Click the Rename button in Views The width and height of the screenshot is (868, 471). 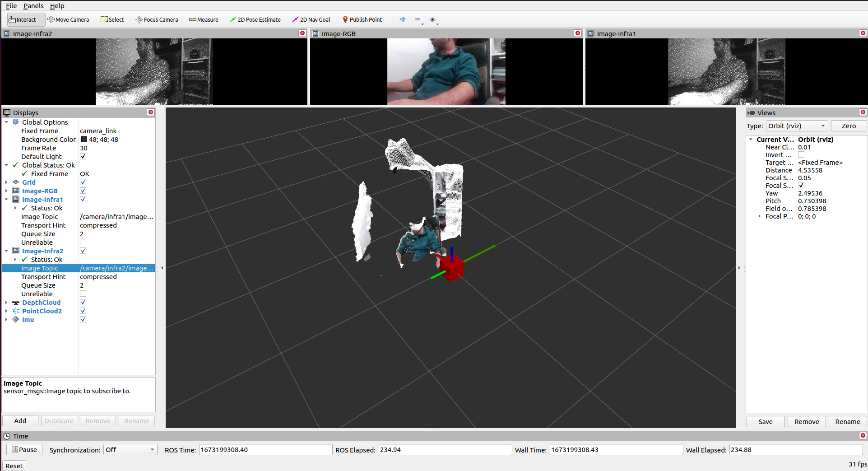coord(847,422)
